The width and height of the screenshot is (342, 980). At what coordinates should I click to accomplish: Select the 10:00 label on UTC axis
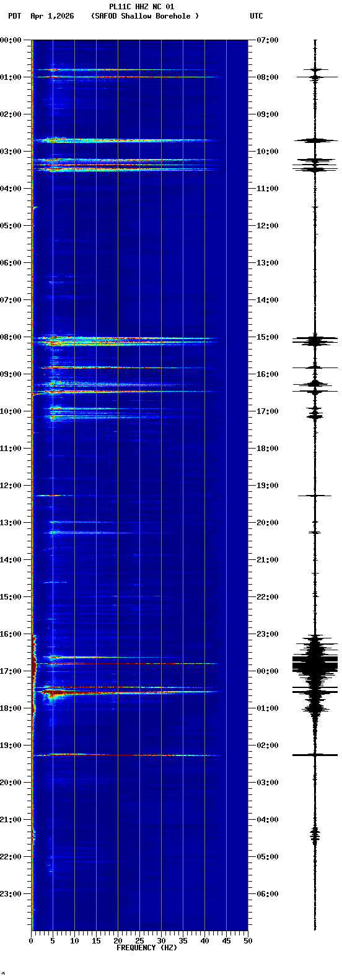[x=268, y=152]
